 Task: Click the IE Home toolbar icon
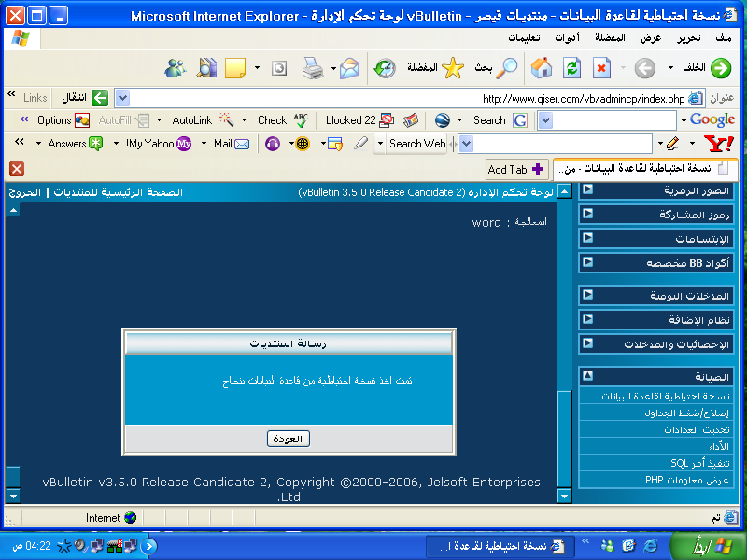tap(541, 68)
